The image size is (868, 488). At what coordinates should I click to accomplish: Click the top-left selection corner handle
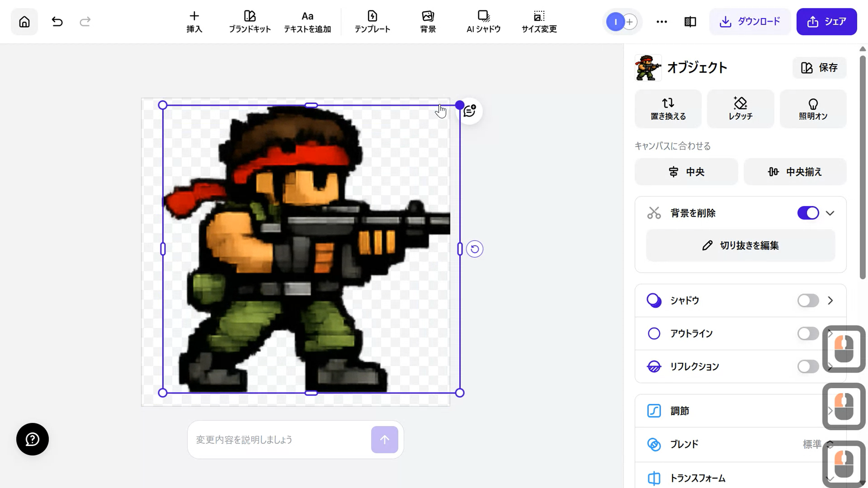pyautogui.click(x=163, y=105)
